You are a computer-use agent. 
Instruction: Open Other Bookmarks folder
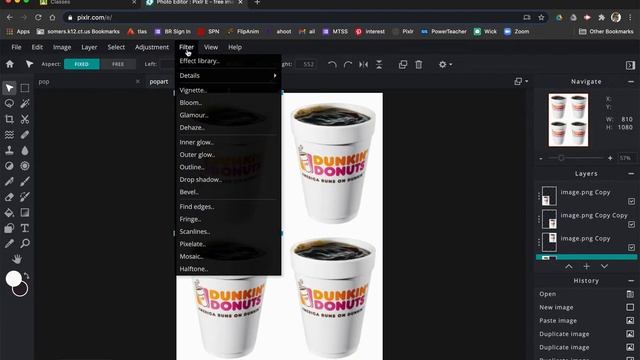tap(606, 31)
